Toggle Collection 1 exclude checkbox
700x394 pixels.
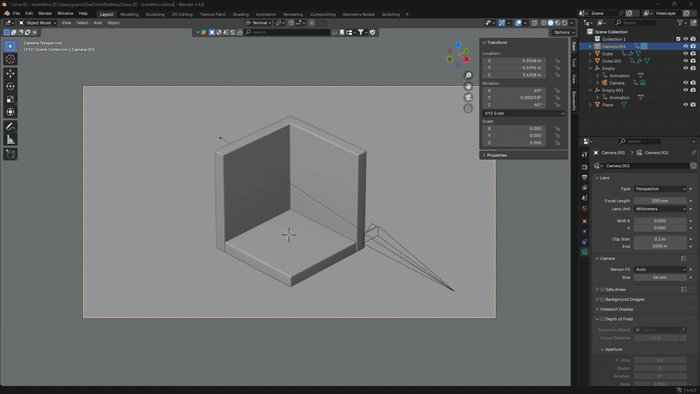[x=678, y=39]
